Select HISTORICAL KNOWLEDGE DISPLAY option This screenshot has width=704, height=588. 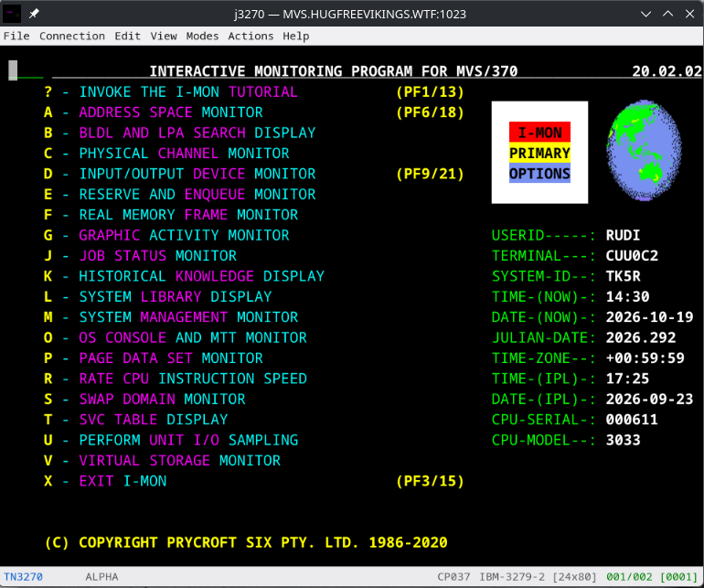[x=201, y=276]
